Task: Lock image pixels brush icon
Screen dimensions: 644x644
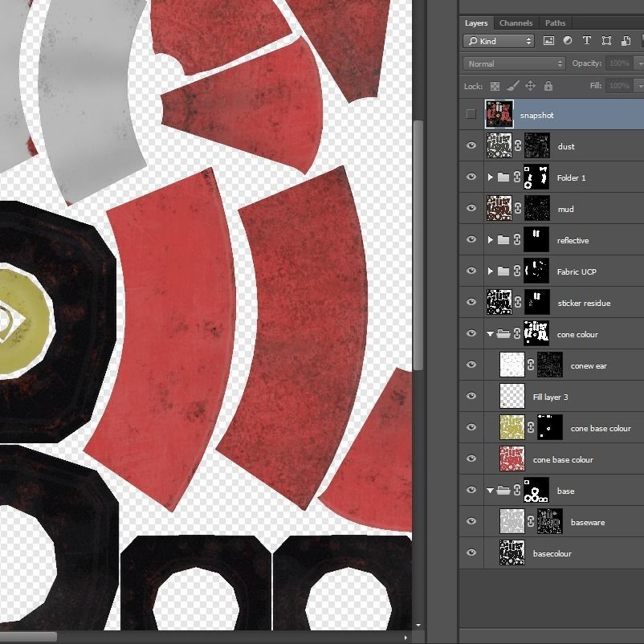Action: click(x=512, y=86)
